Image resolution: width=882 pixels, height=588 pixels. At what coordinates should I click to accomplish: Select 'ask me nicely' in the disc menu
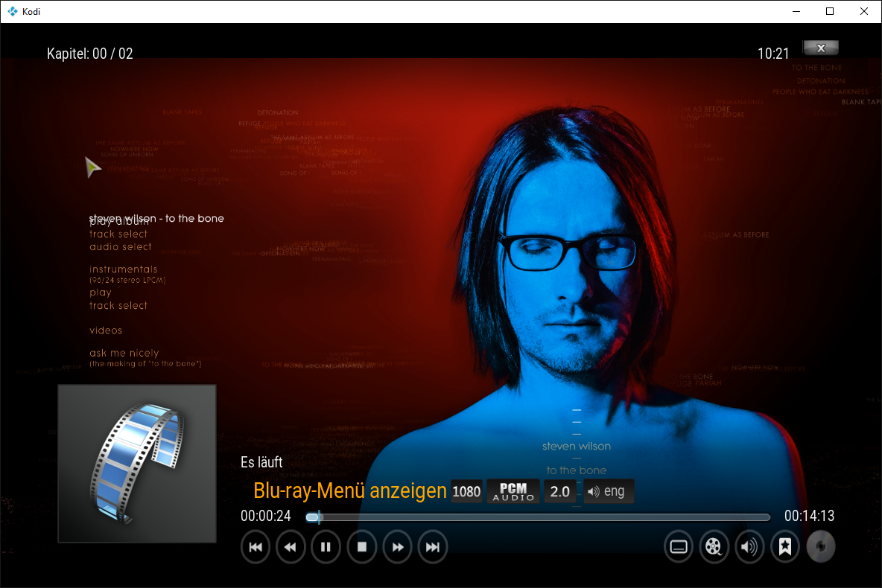pos(124,353)
